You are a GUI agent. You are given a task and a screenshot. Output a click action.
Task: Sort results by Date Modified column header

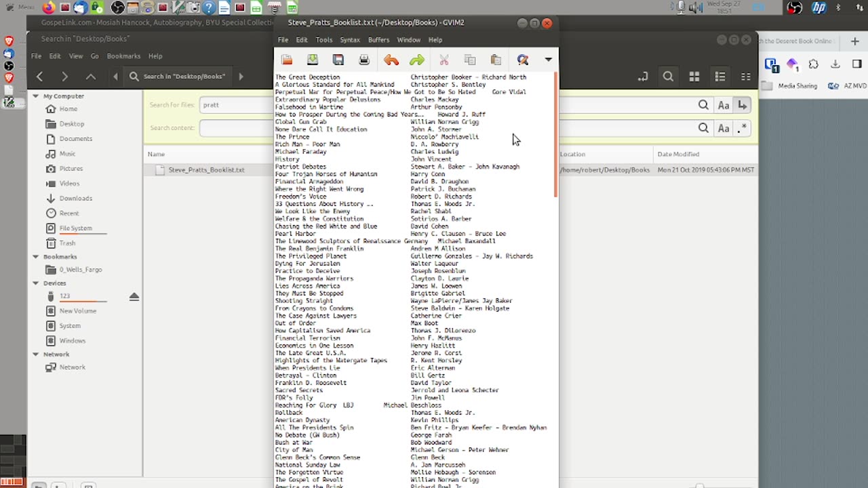678,155
